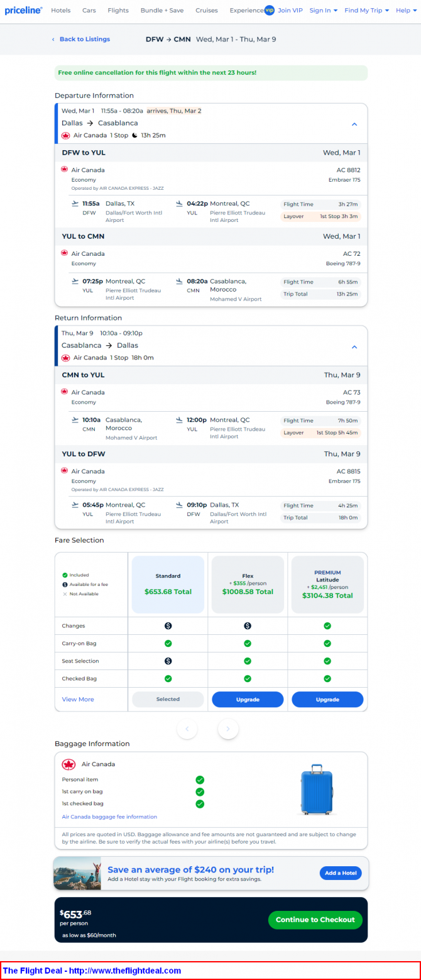Open the Hotels tab
This screenshot has width=421, height=980.
coord(61,11)
